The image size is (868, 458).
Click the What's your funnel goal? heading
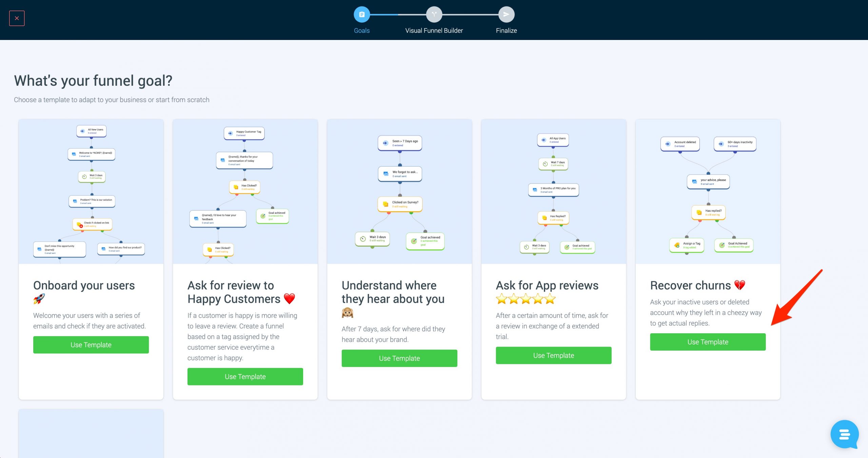coord(93,81)
